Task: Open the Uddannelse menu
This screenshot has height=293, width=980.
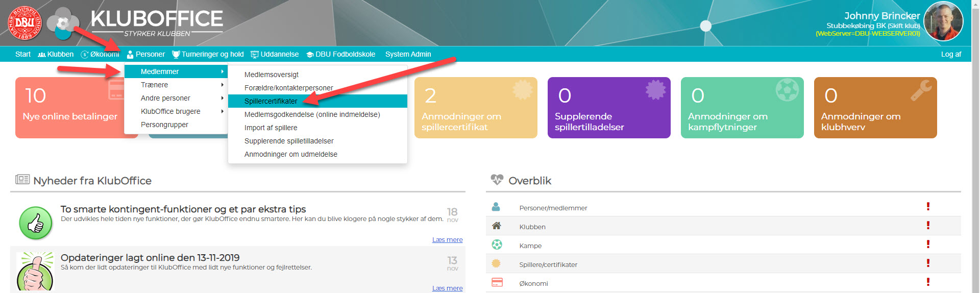Action: pyautogui.click(x=275, y=54)
